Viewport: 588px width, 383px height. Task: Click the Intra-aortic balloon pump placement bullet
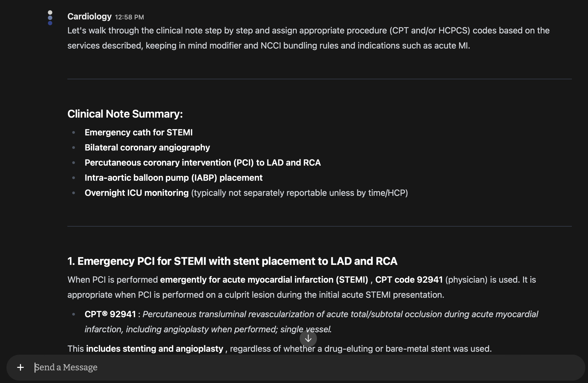click(x=173, y=178)
